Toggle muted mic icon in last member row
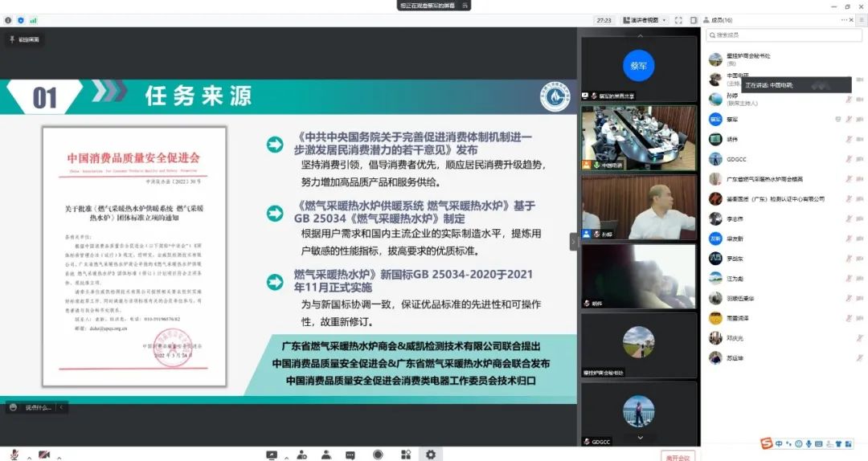Image resolution: width=868 pixels, height=461 pixels. [860, 358]
